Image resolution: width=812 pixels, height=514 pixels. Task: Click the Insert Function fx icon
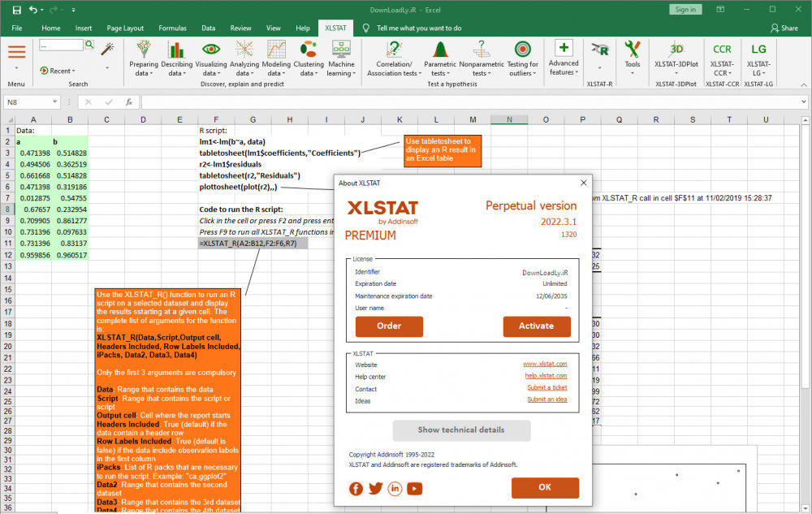point(129,102)
